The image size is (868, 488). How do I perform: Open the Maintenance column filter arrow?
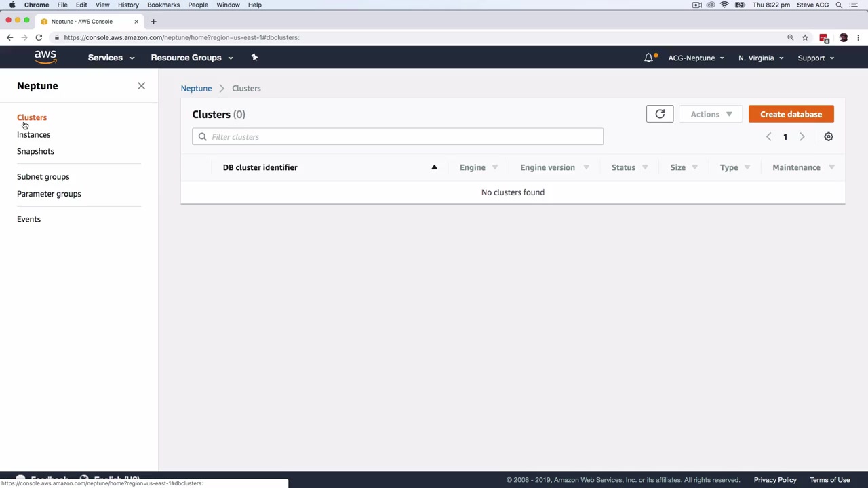tap(831, 167)
